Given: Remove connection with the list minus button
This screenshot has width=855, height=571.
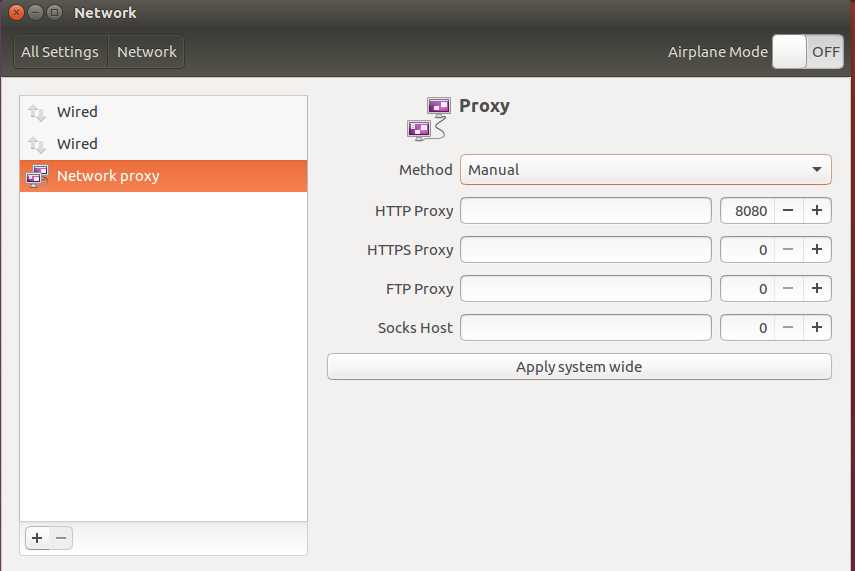Looking at the screenshot, I should (61, 538).
